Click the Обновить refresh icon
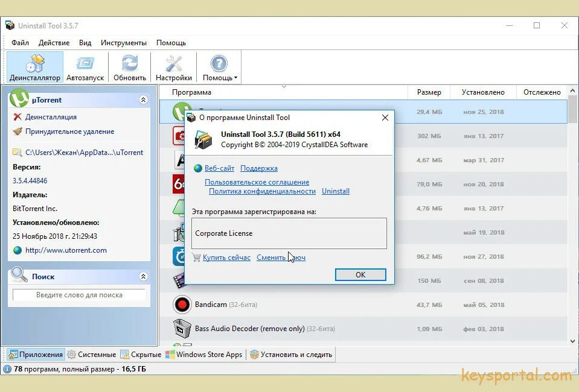Image resolution: width=579 pixels, height=392 pixels. click(130, 67)
